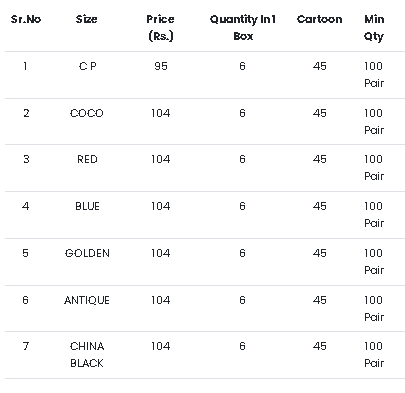Select cartoon value 45 in the RED row
This screenshot has height=393, width=405.
point(319,159)
